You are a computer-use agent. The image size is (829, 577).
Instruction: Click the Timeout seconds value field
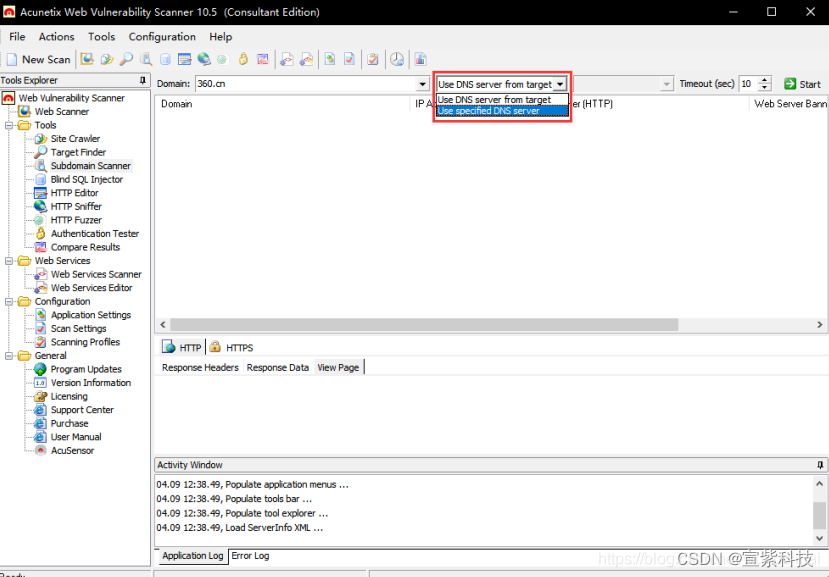[x=748, y=84]
